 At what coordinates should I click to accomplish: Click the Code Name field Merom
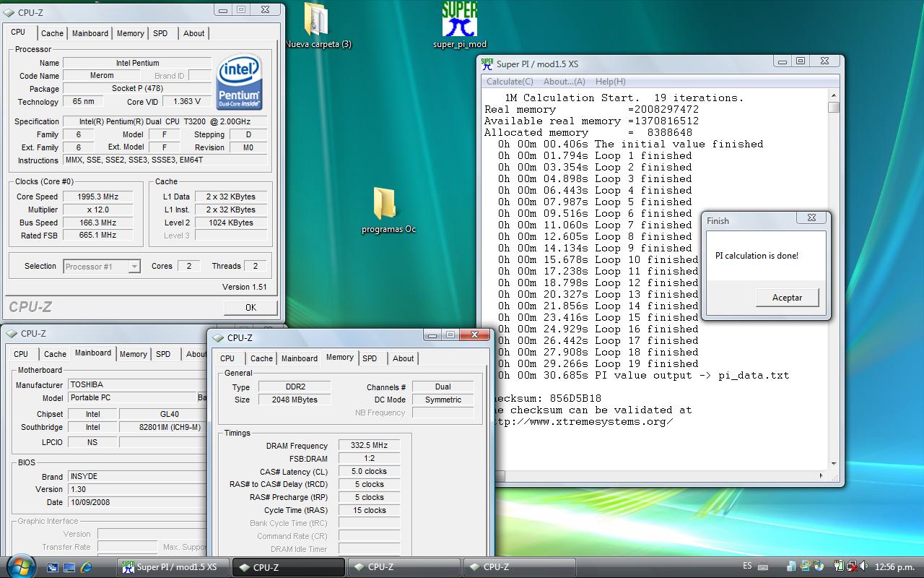tap(101, 76)
